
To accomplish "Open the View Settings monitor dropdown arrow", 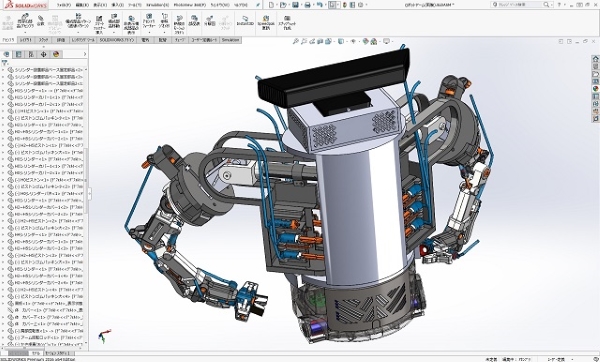I will click(392, 41).
